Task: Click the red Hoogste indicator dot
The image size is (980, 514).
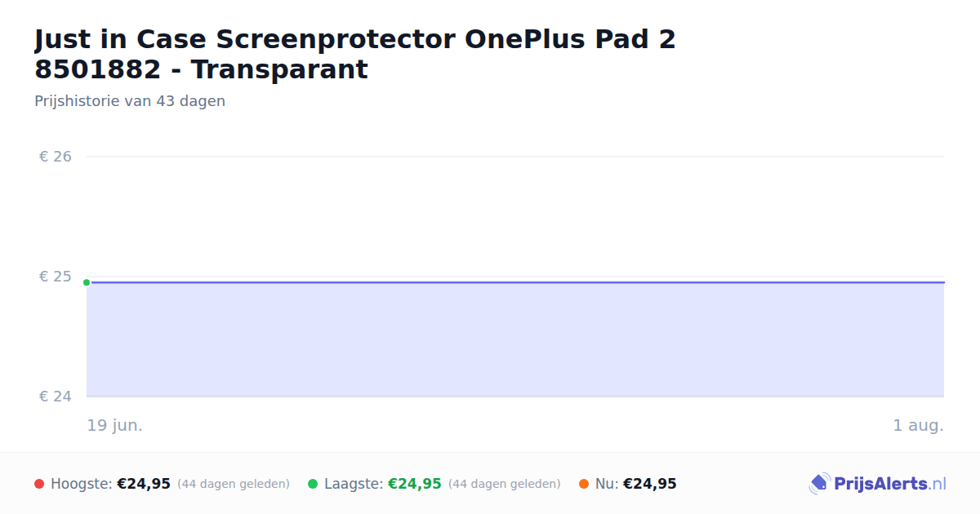Action: (39, 484)
